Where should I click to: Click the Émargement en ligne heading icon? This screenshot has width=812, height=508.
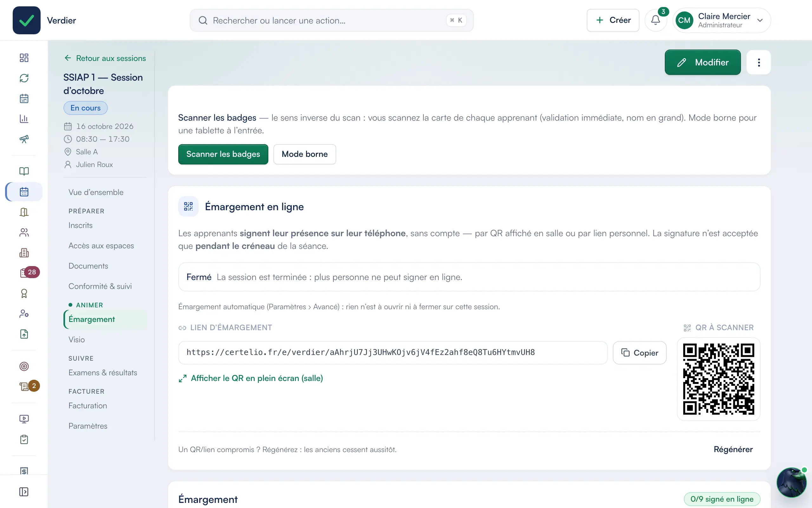188,207
